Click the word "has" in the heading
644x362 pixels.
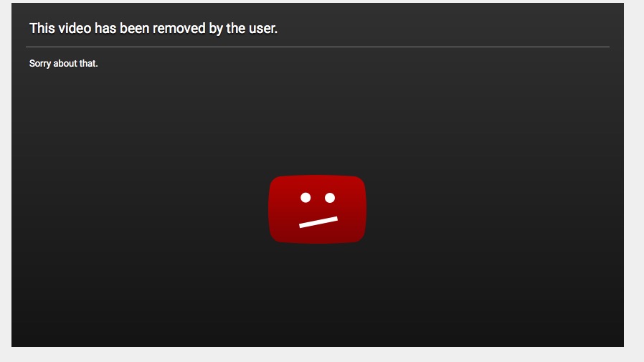[x=105, y=29]
